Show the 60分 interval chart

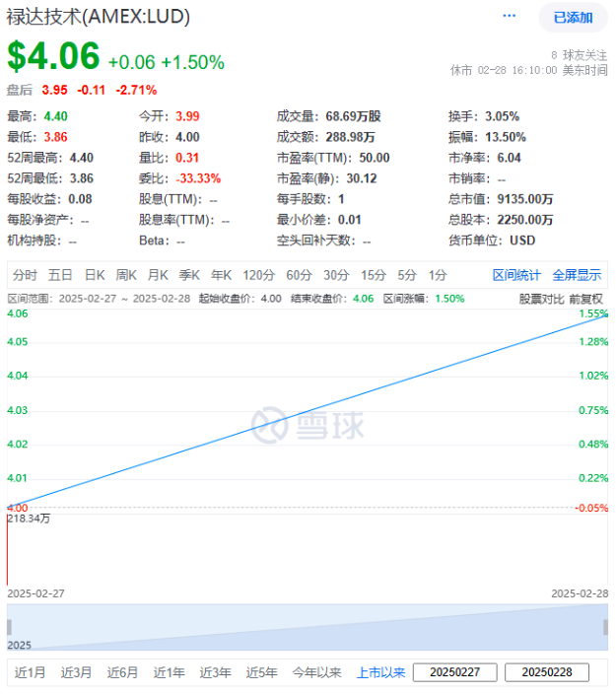coord(300,275)
